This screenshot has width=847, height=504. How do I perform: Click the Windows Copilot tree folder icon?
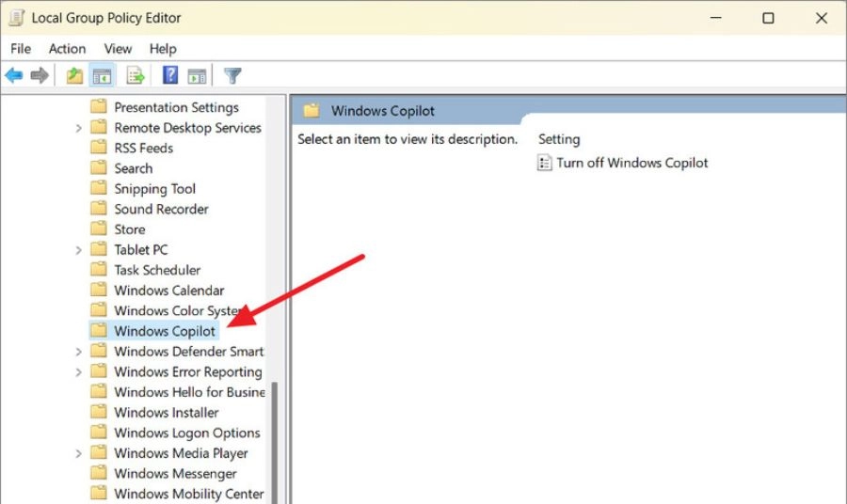point(98,330)
